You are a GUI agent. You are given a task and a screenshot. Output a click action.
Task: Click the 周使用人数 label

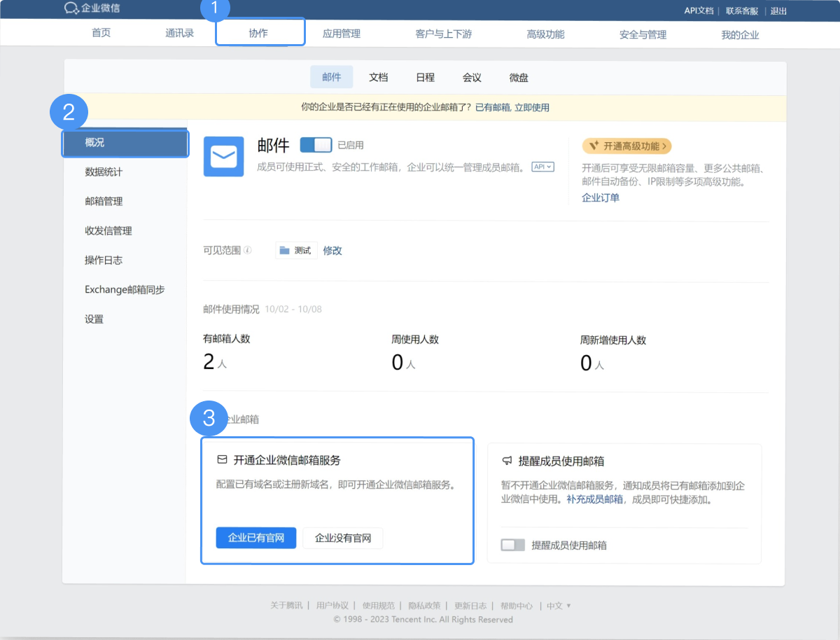click(415, 340)
